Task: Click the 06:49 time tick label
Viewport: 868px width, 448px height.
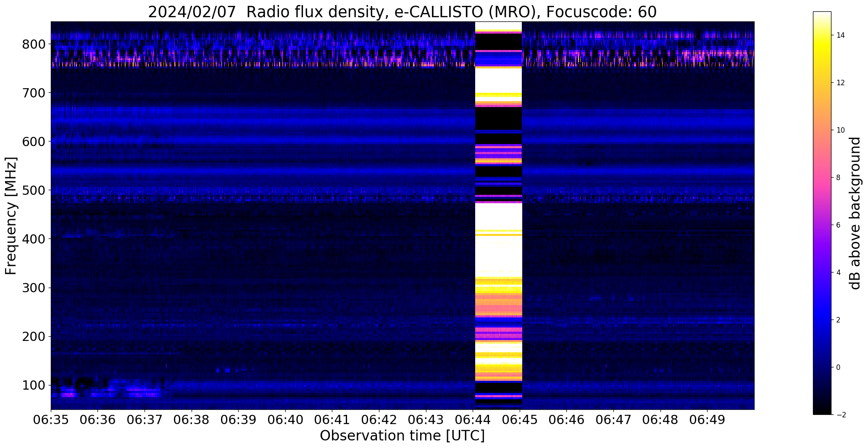Action: 708,420
